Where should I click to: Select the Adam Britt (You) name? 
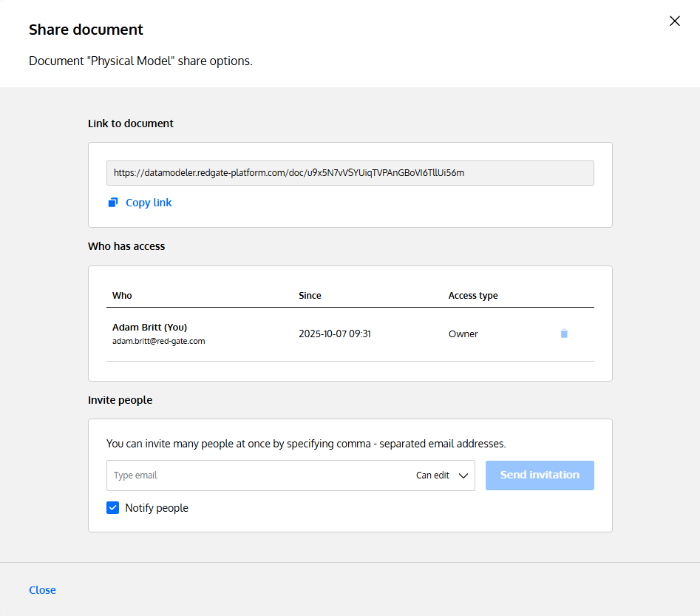[x=150, y=327]
